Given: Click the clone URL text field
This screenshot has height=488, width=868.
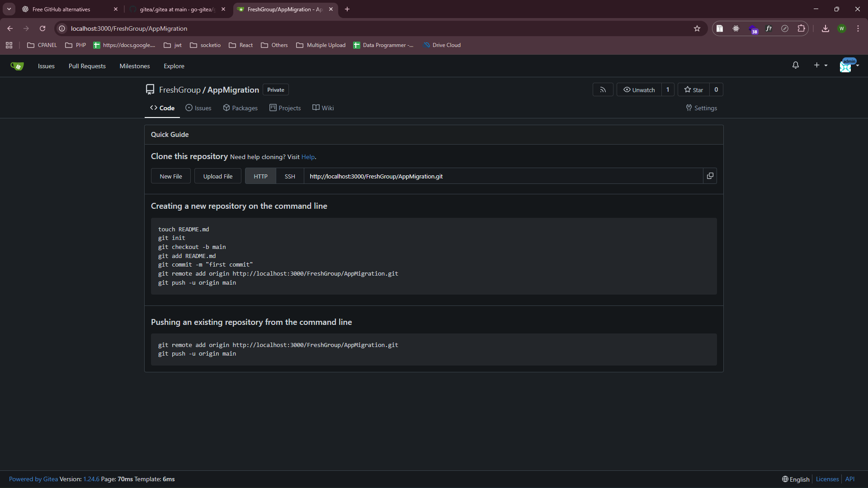Looking at the screenshot, I should [x=503, y=176].
